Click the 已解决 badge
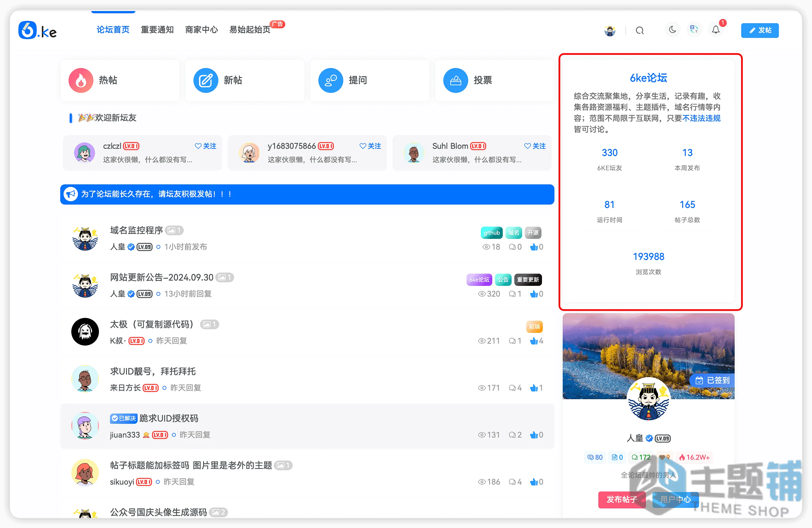 [124, 419]
